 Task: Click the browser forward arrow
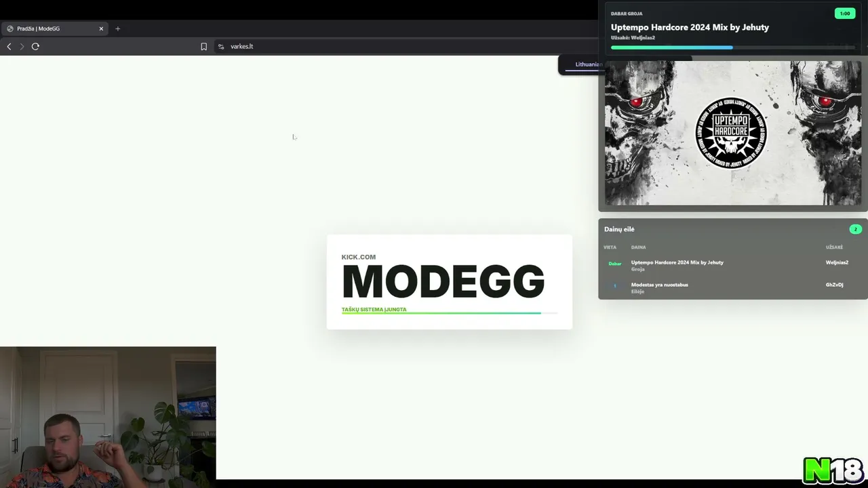[x=22, y=46]
